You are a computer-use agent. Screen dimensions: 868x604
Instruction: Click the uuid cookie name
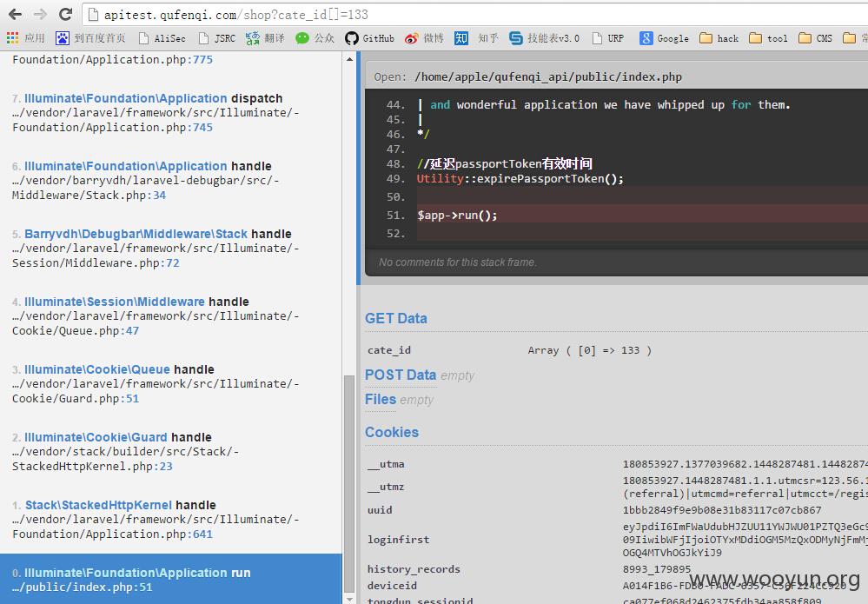380,510
